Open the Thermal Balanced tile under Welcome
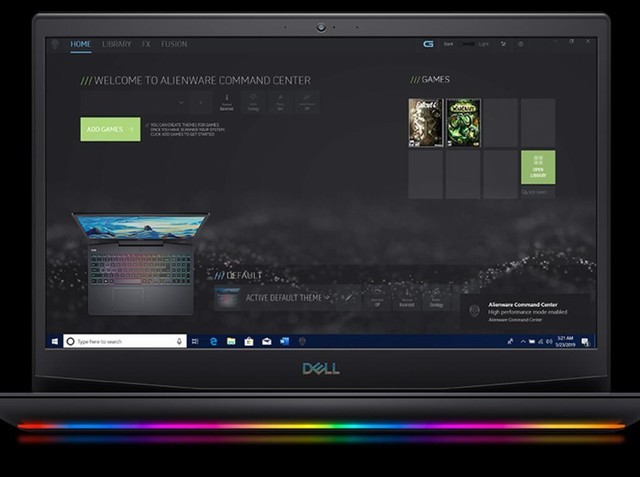Viewport: 640px width, 477px height. point(227,102)
